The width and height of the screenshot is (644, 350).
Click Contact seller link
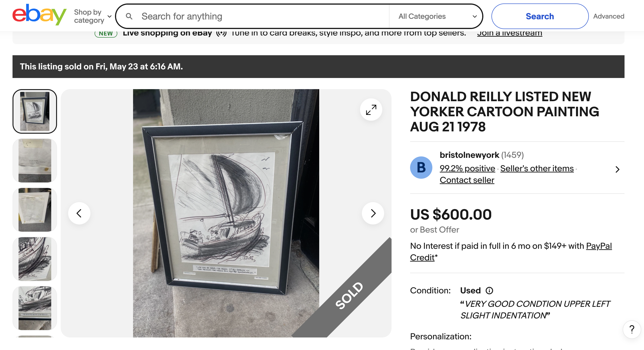coord(467,180)
